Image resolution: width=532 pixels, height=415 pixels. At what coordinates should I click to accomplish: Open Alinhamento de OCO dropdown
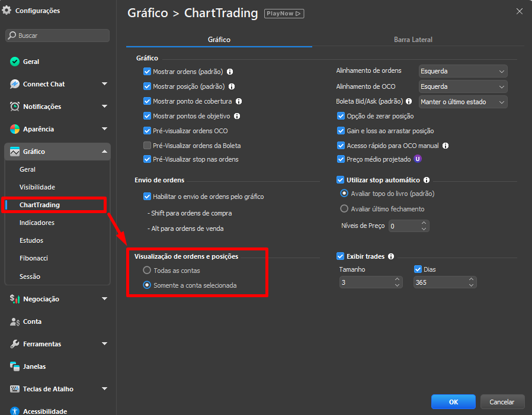(x=463, y=86)
